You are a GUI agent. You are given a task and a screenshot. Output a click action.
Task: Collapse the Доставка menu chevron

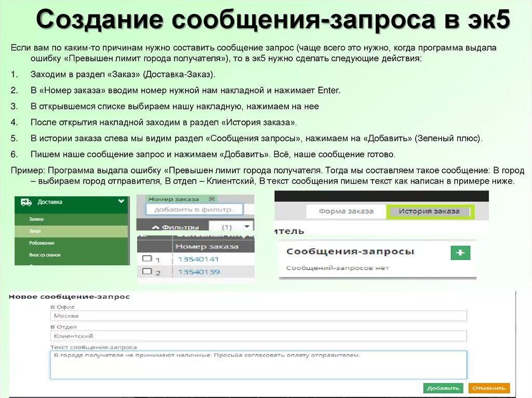(x=121, y=201)
